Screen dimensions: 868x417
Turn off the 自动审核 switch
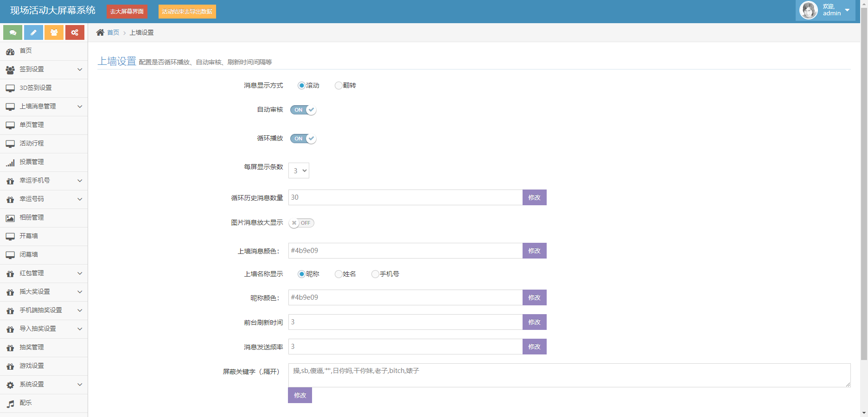(303, 110)
